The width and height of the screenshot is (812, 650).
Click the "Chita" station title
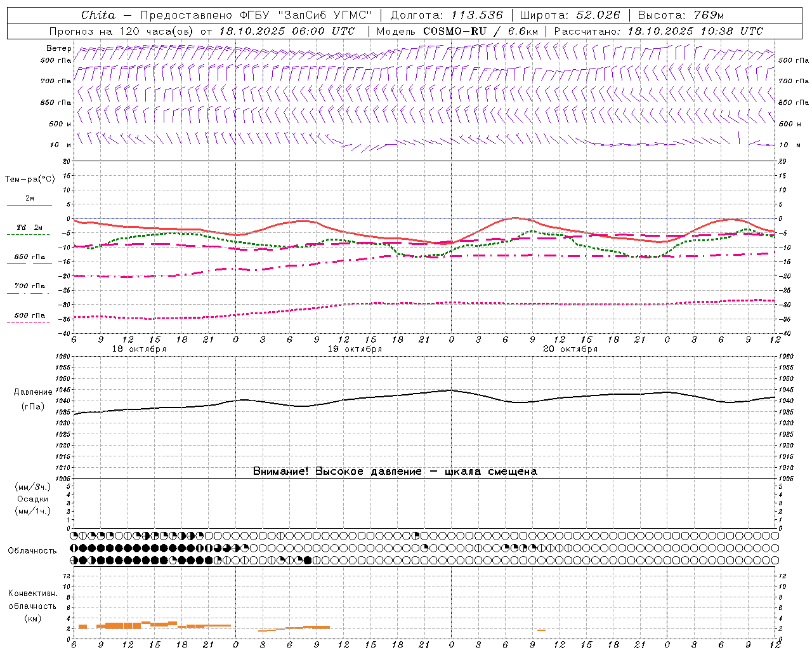[98, 15]
